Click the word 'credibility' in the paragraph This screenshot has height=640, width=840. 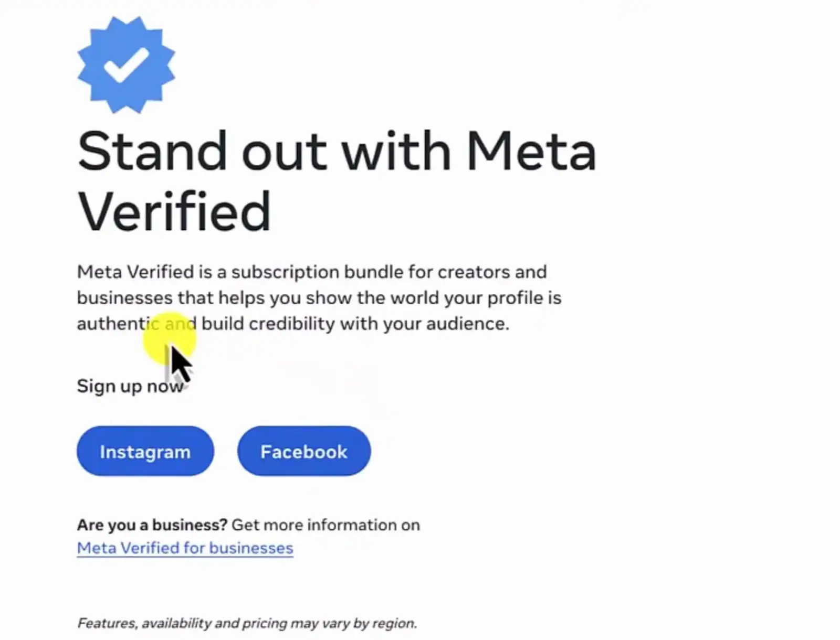(x=291, y=324)
